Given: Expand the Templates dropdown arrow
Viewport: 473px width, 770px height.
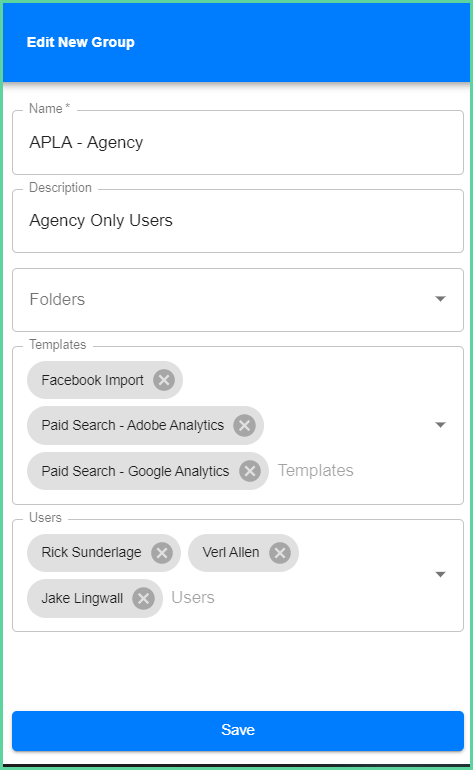Looking at the screenshot, I should pos(441,425).
